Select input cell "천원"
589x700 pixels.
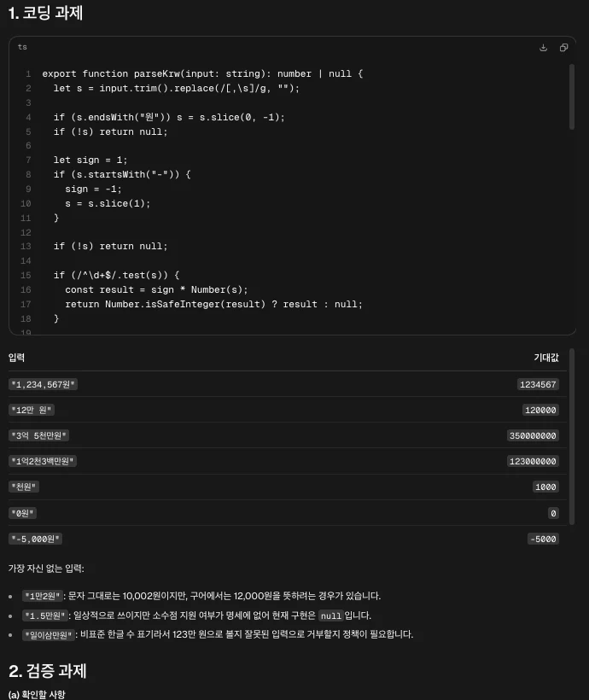(24, 487)
